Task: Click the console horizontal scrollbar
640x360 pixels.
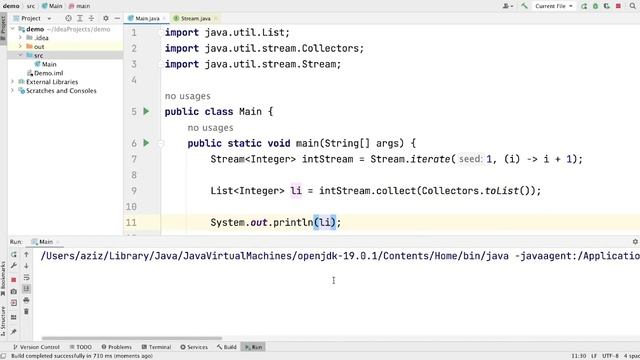Action: pos(132,338)
